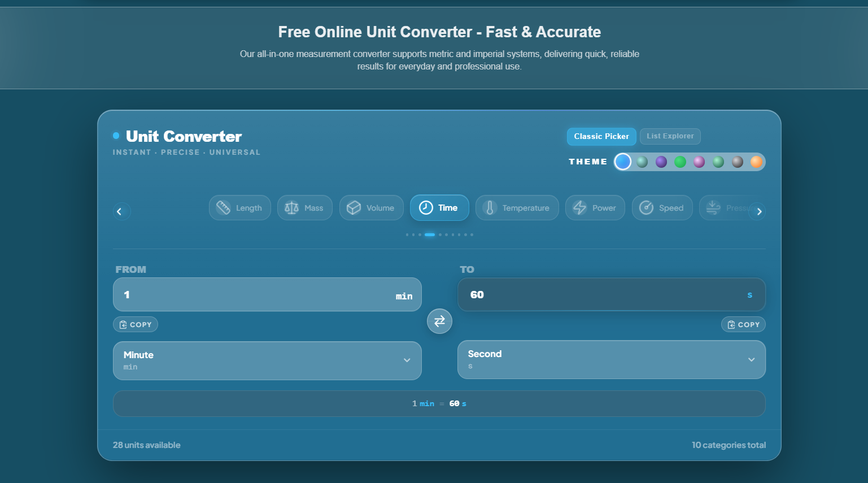Click the 'INSTANT · PRECISE · UNIVERSAL' tagline
Image resolution: width=868 pixels, height=483 pixels.
(x=186, y=153)
